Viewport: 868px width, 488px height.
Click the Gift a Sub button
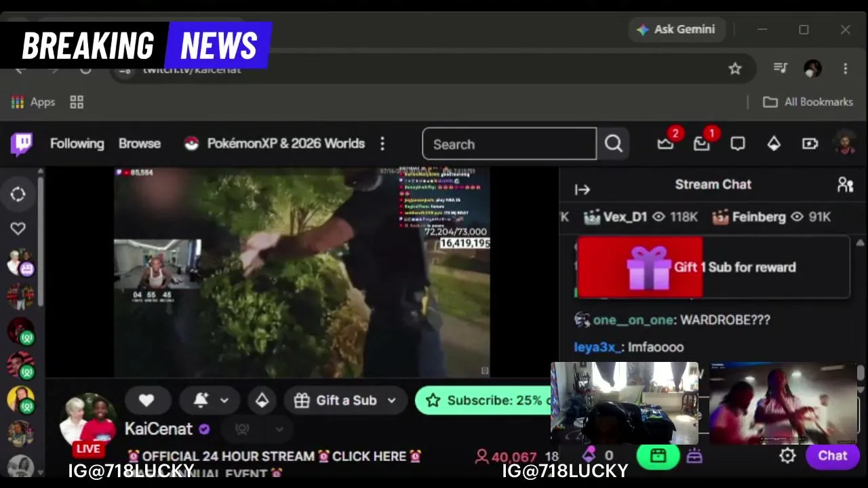pyautogui.click(x=336, y=401)
